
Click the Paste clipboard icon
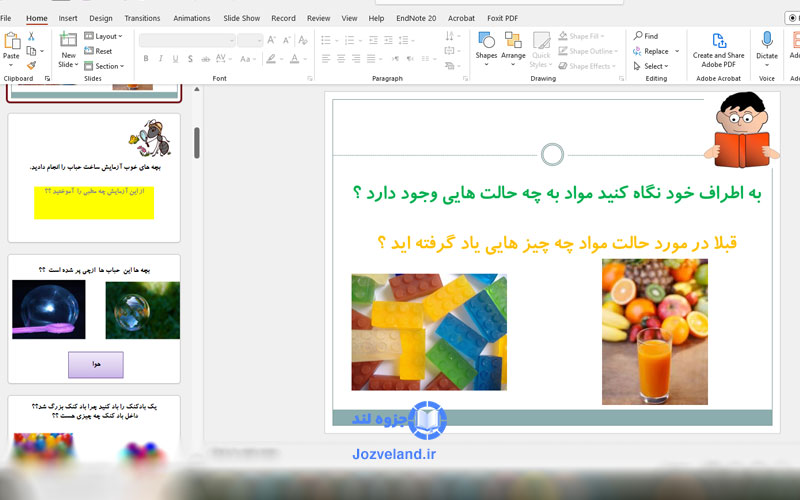[11, 41]
